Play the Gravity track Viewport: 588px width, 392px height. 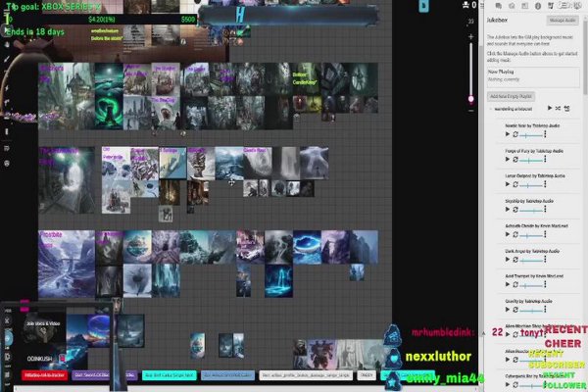coord(508,310)
